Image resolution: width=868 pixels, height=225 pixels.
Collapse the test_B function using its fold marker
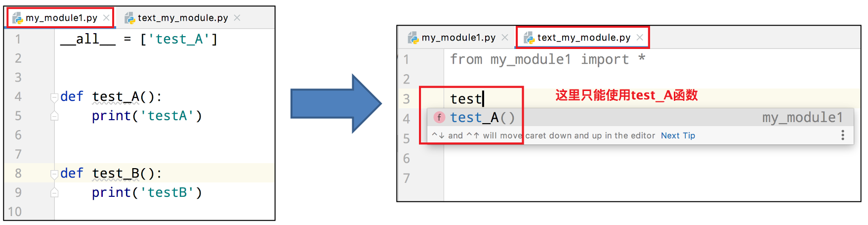tap(54, 174)
